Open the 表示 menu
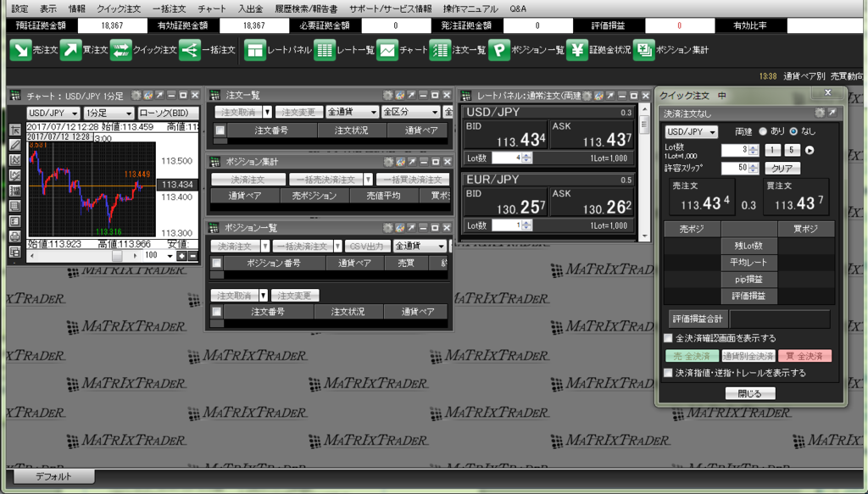The width and height of the screenshot is (868, 494). coord(48,8)
